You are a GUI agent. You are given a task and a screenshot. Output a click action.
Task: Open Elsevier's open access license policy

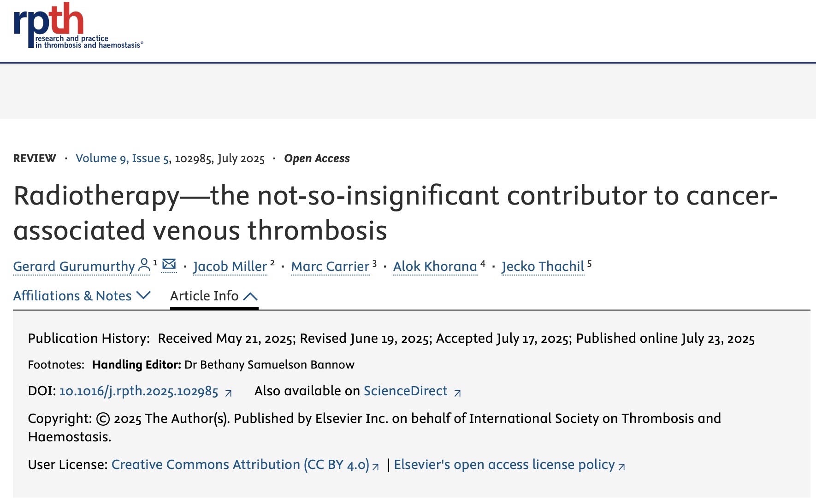coord(504,464)
